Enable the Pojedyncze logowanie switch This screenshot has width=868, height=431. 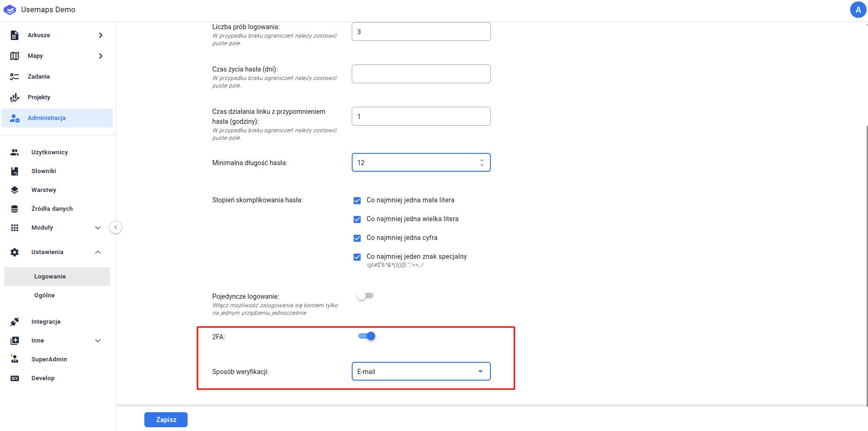tap(365, 295)
